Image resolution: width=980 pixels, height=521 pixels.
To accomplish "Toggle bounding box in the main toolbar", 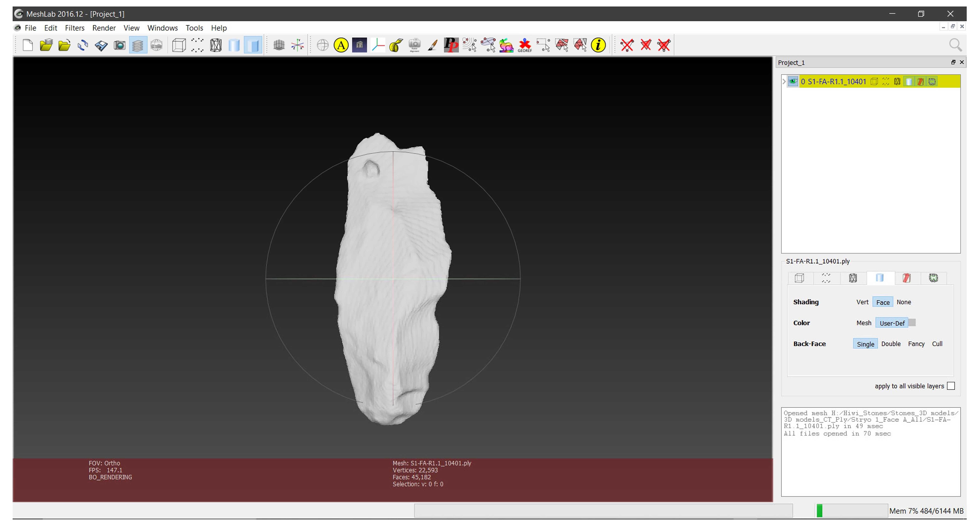I will click(179, 45).
